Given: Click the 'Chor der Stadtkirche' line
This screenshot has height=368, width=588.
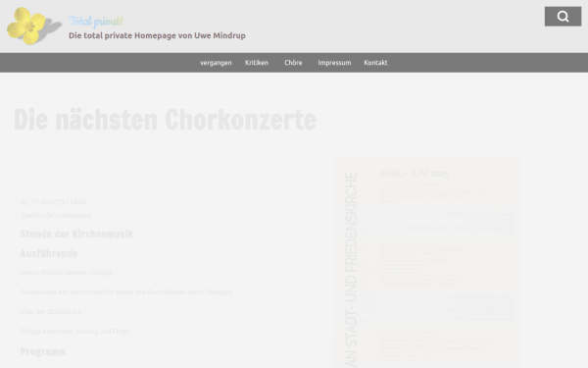Looking at the screenshot, I should pos(51,311).
